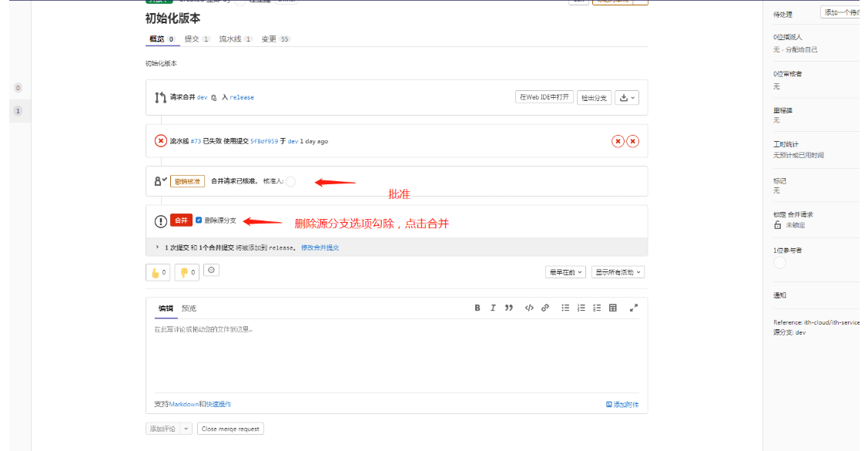Add a thumbs up reaction
The width and height of the screenshot is (868, 451).
(x=158, y=272)
